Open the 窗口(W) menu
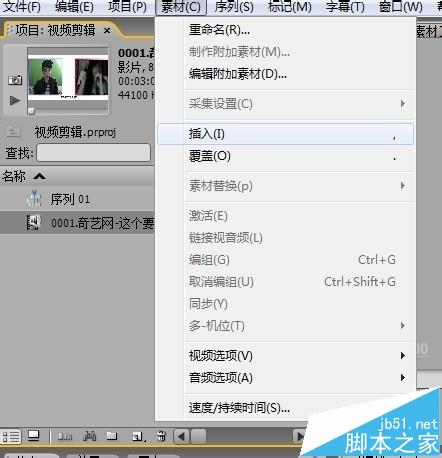This screenshot has height=458, width=442. click(401, 7)
